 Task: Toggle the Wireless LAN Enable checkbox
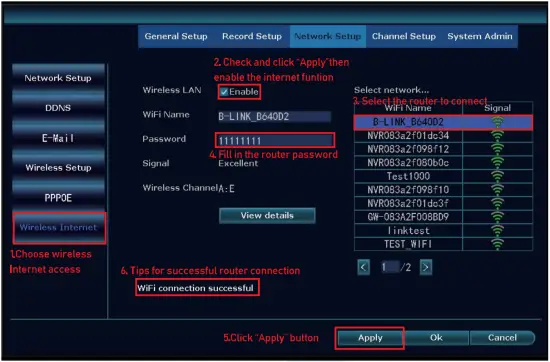(224, 92)
